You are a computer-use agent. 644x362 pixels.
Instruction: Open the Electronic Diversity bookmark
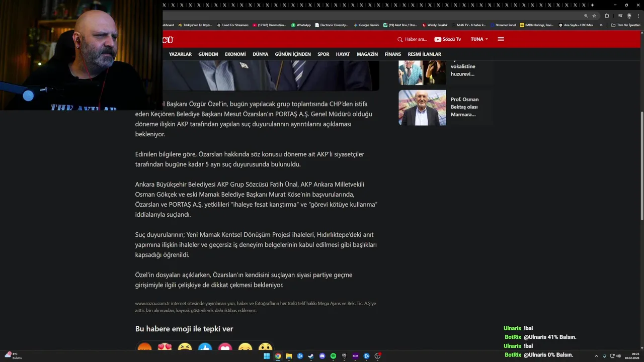tap(331, 25)
